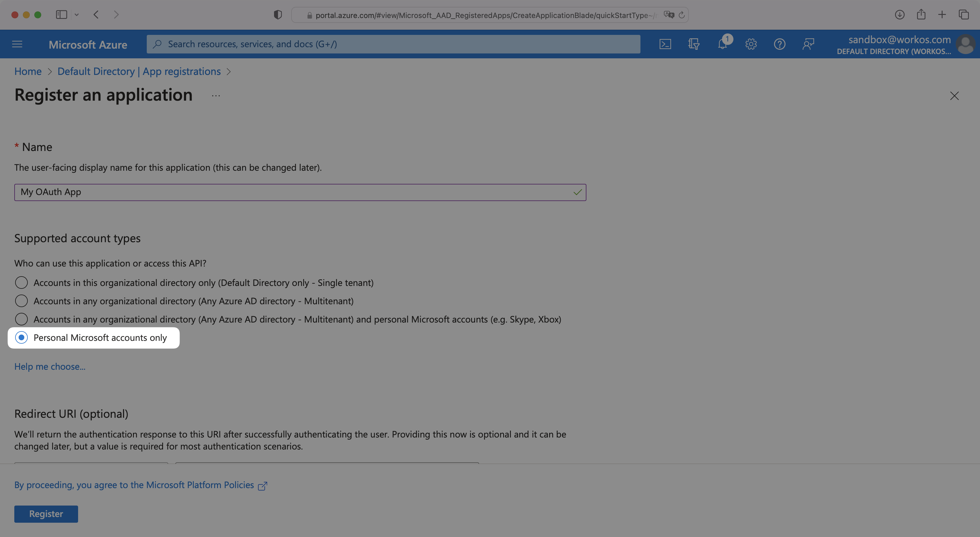Image resolution: width=980 pixels, height=537 pixels.
Task: Open the portal settings gear
Action: pos(751,44)
